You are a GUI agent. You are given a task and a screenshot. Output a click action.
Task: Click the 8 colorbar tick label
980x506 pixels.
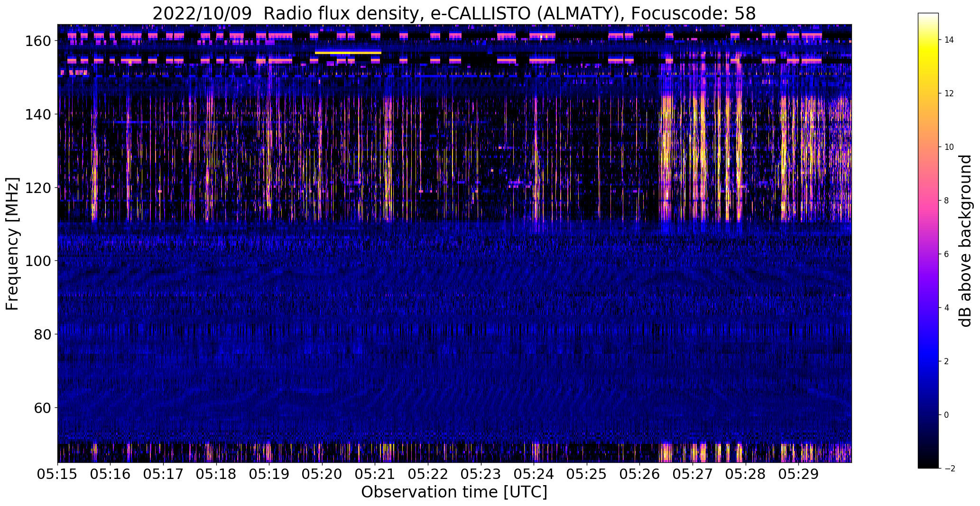tap(947, 201)
